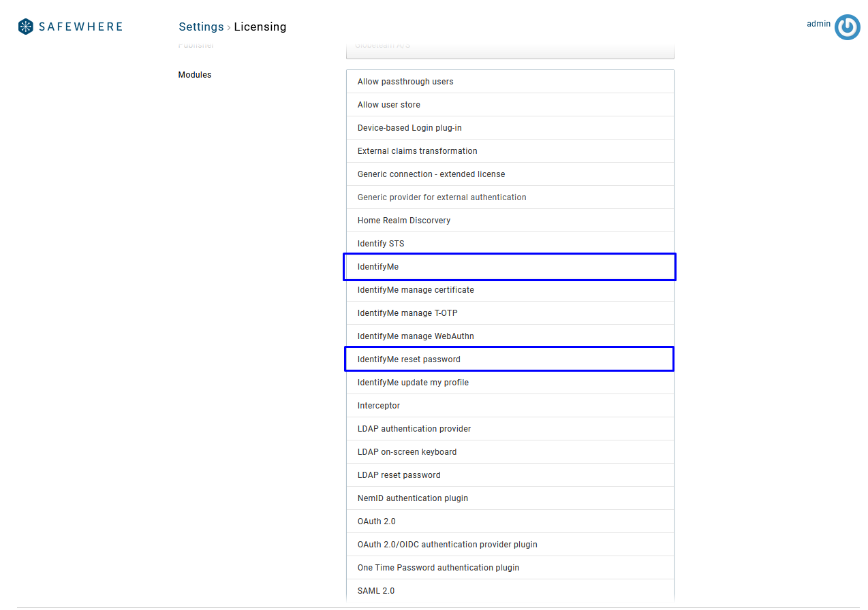Select Home Realm Discovery module
The width and height of the screenshot is (868, 610).
pyautogui.click(x=404, y=221)
